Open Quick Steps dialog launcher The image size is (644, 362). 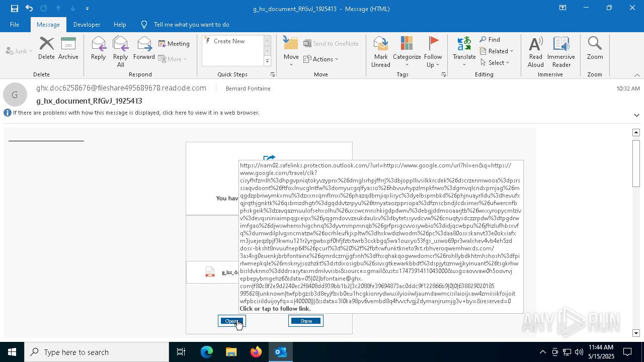273,74
